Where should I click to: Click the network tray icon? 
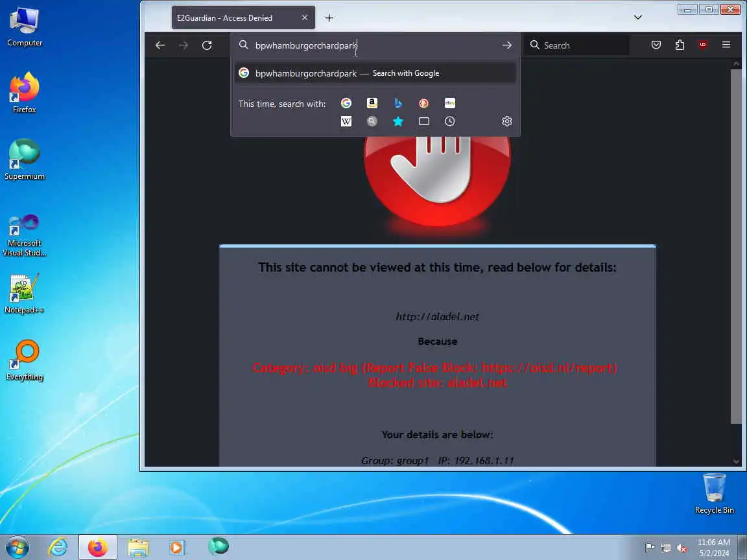coord(665,548)
